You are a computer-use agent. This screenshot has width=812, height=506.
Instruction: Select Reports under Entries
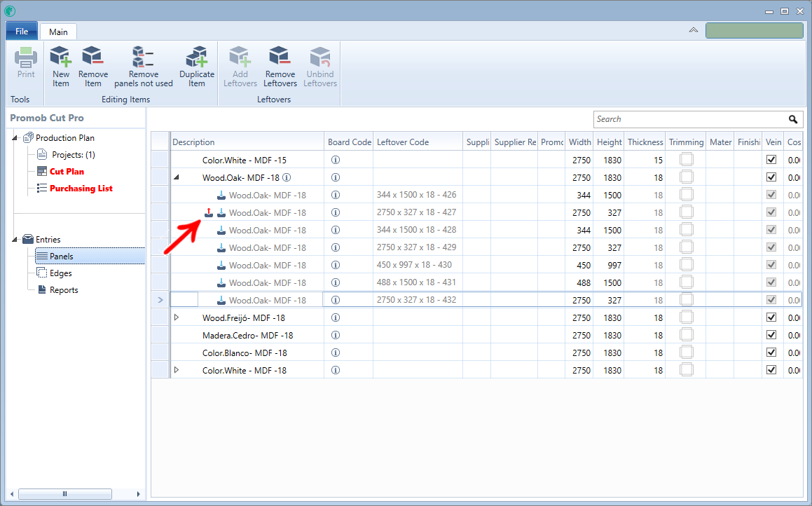(x=64, y=290)
